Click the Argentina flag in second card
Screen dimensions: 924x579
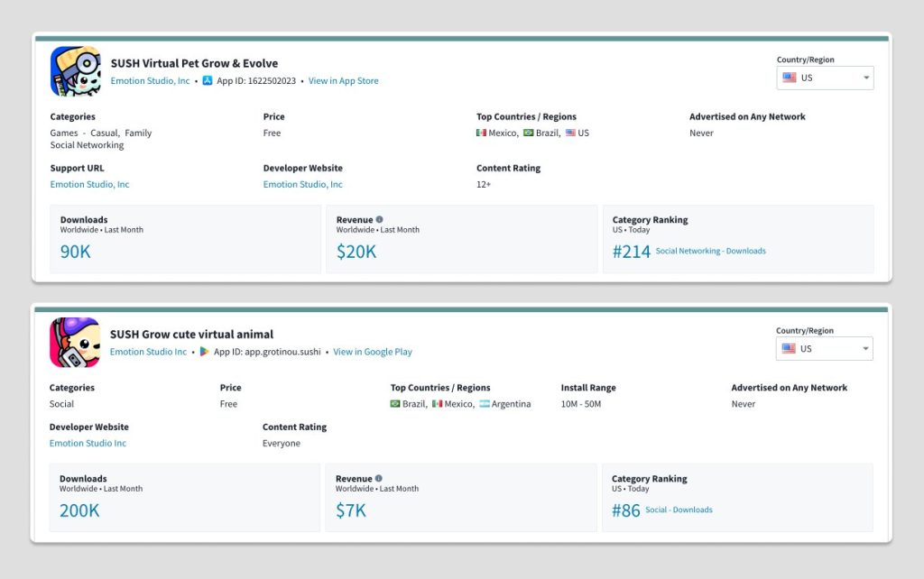[x=485, y=404]
